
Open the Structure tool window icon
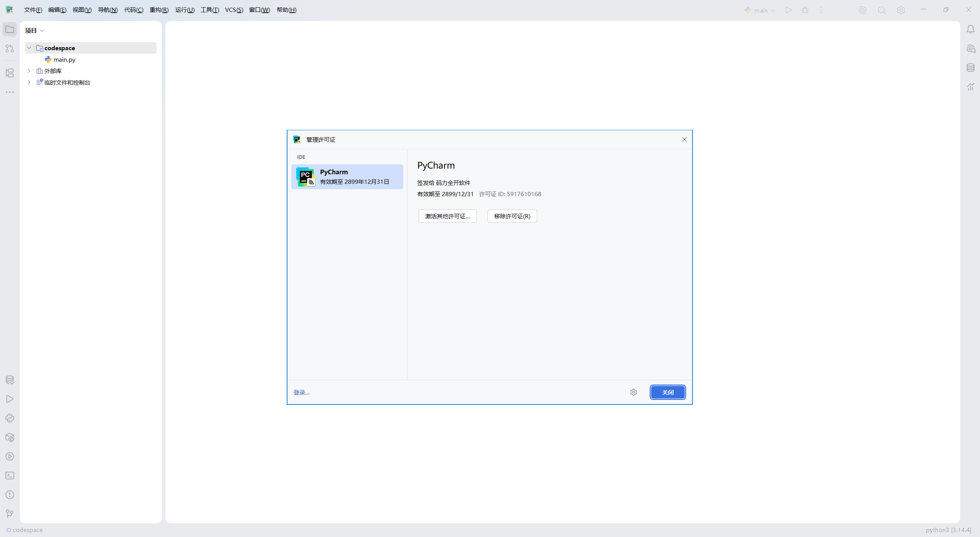(x=10, y=73)
